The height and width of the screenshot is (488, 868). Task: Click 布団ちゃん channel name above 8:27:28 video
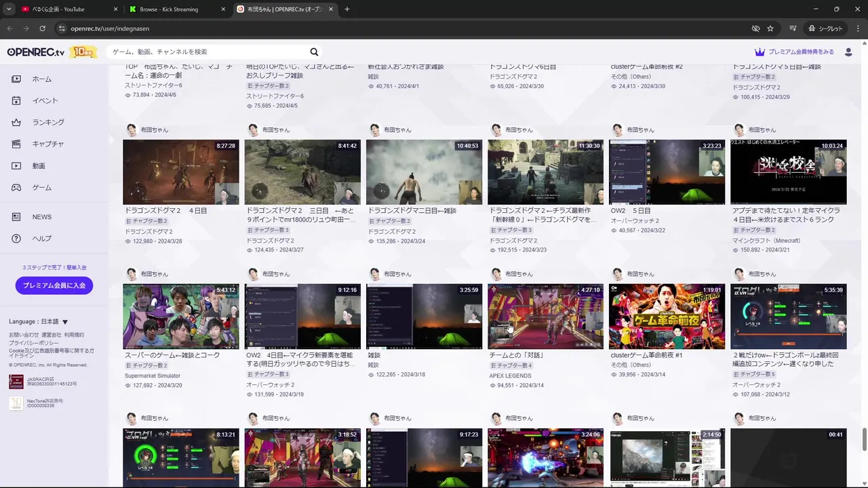(155, 130)
